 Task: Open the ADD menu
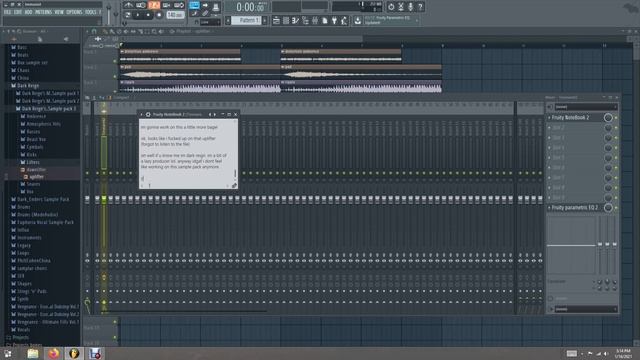[28, 12]
